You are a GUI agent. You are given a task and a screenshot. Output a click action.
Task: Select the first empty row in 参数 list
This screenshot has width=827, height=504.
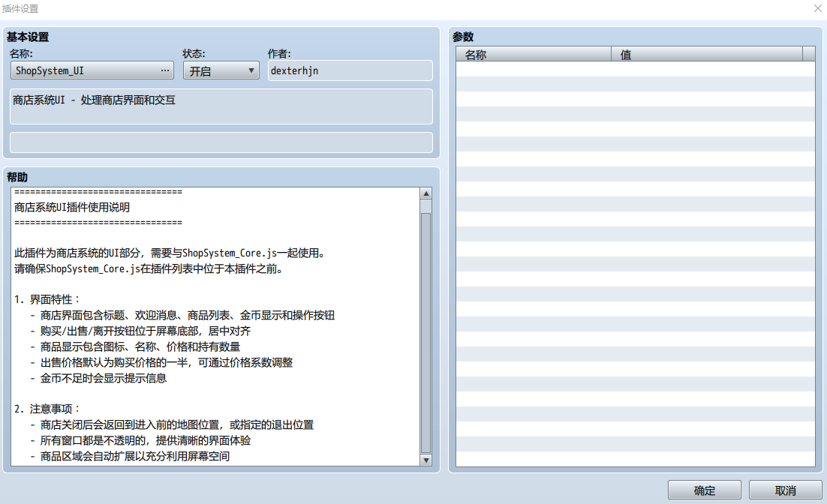click(x=636, y=69)
